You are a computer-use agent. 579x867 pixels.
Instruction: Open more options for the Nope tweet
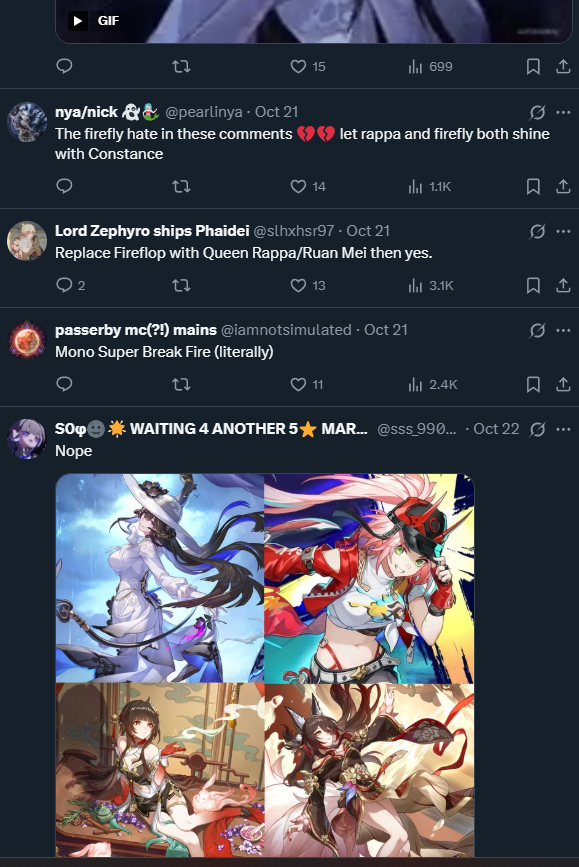tap(563, 429)
